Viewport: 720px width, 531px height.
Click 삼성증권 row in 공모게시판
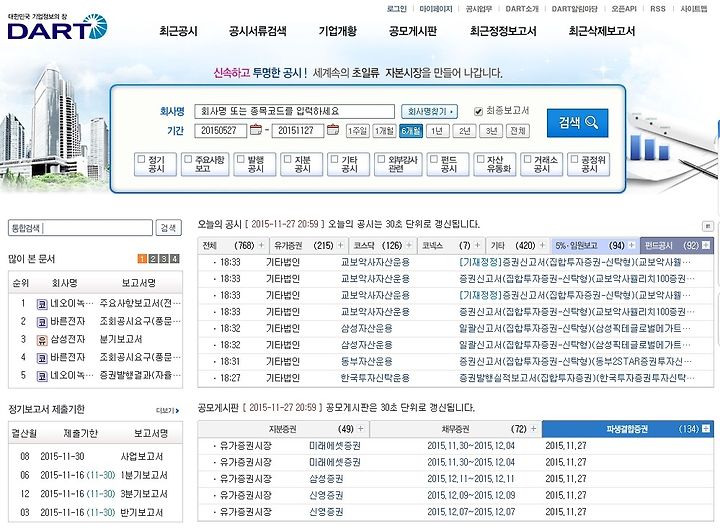[x=455, y=479]
